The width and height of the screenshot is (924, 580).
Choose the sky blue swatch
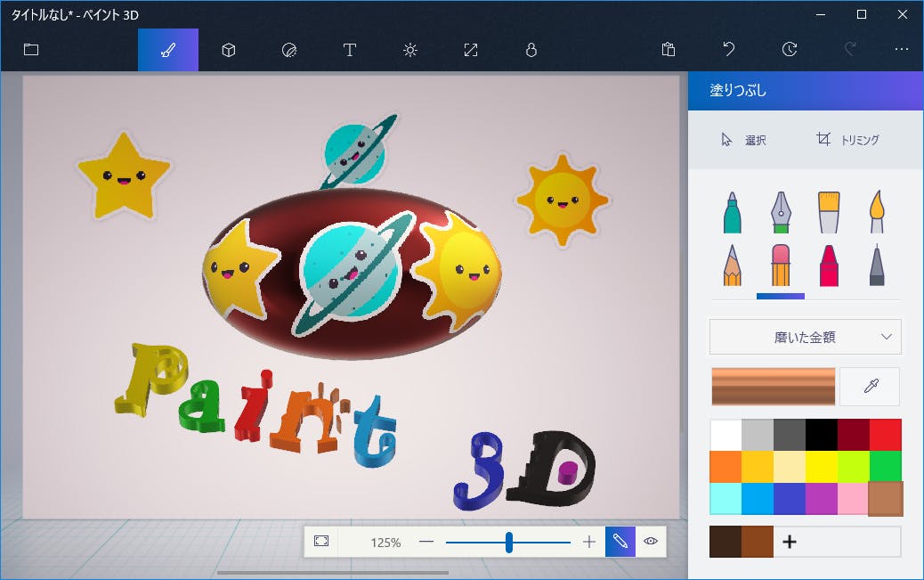coord(758,499)
